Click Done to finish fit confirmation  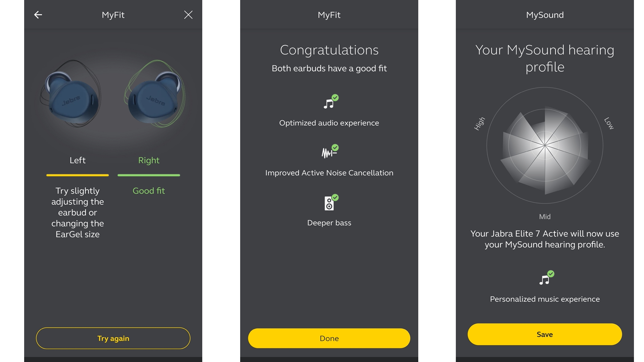pyautogui.click(x=329, y=338)
